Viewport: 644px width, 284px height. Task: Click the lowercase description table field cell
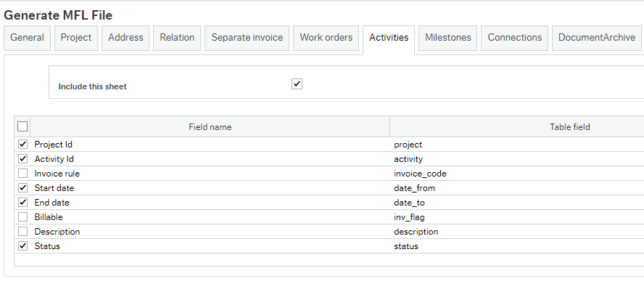pyautogui.click(x=416, y=232)
